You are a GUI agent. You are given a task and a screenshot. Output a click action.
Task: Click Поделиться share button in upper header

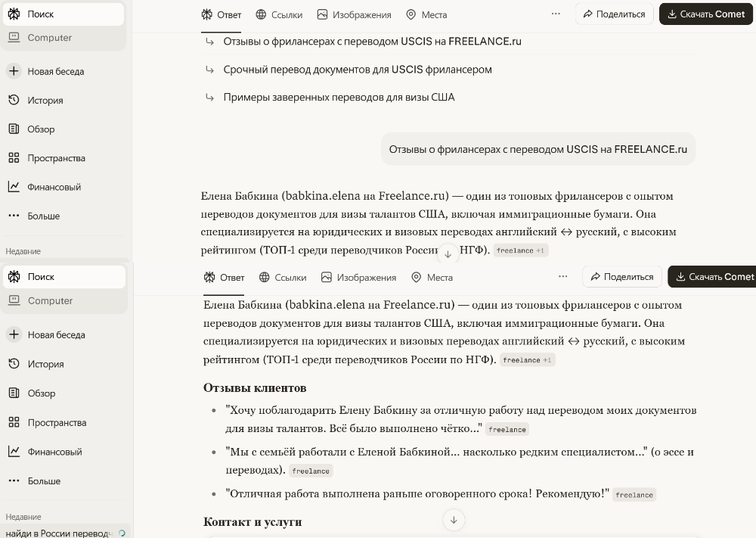[613, 14]
